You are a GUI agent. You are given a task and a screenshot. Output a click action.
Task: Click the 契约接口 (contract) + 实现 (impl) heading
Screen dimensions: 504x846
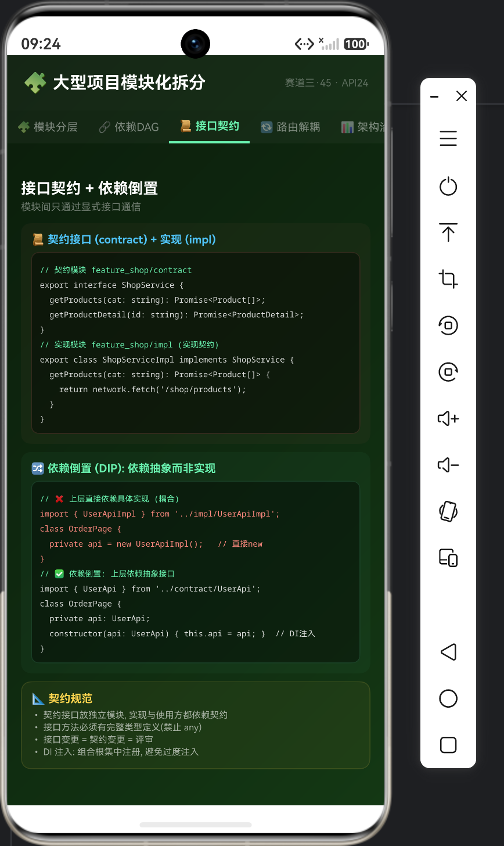coord(132,239)
